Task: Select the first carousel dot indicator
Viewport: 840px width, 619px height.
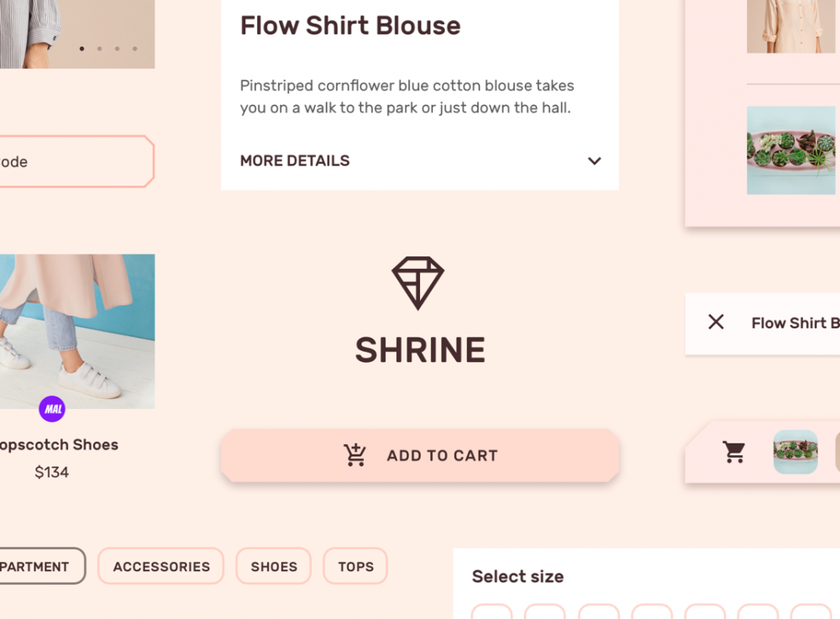Action: (x=81, y=49)
